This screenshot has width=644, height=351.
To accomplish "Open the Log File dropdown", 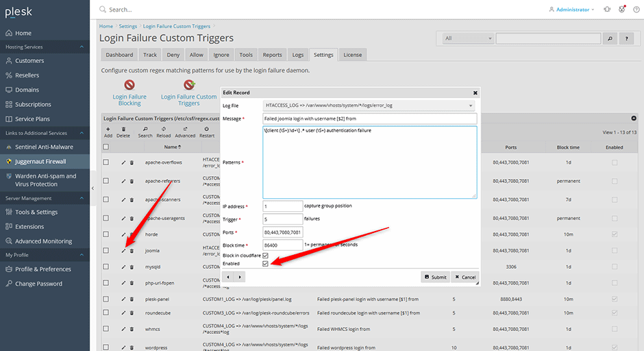I will (x=369, y=106).
